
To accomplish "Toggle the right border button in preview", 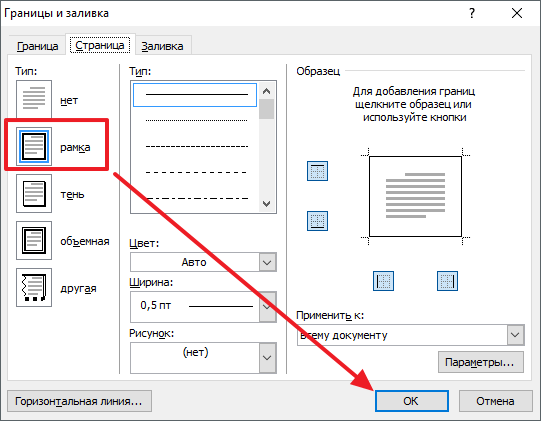I will coord(447,281).
